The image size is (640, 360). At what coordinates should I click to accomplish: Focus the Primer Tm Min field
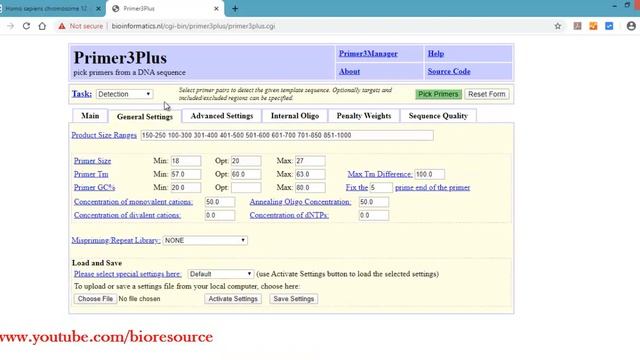click(186, 174)
